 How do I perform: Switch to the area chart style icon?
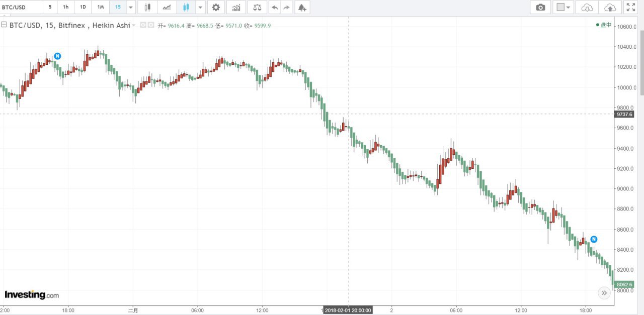click(167, 8)
